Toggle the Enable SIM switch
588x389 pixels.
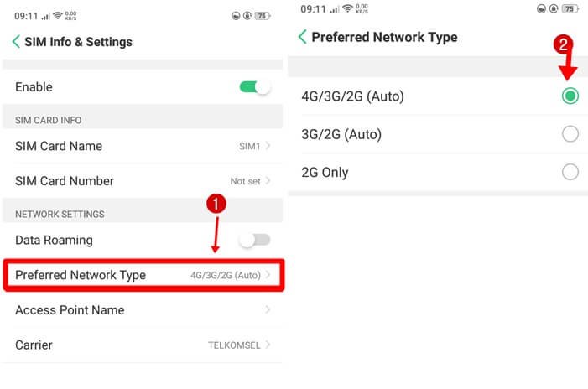tap(255, 87)
